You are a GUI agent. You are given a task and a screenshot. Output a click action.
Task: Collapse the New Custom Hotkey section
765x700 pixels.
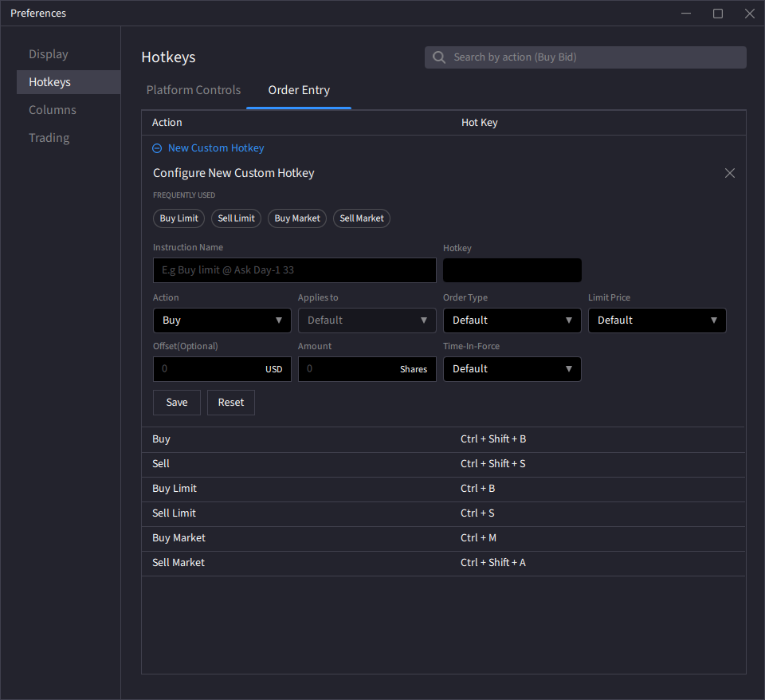(158, 147)
